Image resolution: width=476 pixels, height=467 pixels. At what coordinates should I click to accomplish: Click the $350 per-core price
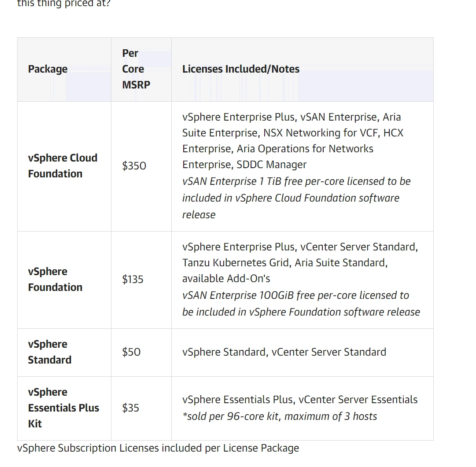point(134,166)
